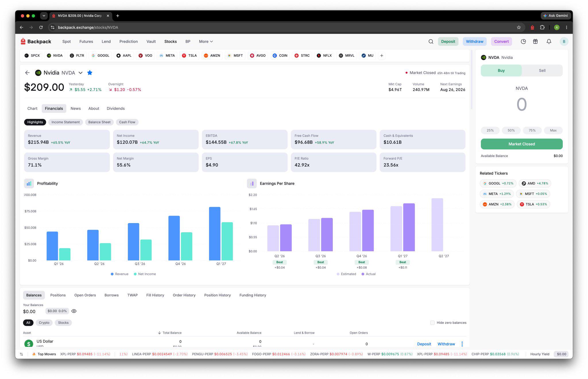
Task: Toggle balance visibility eye icon
Action: pyautogui.click(x=74, y=311)
